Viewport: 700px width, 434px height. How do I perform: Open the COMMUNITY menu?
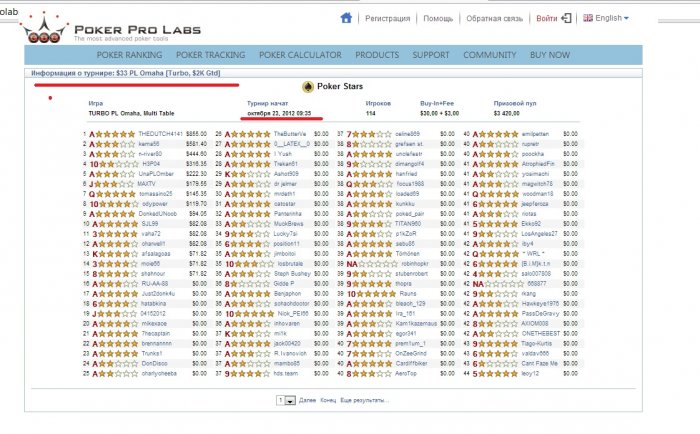[x=490, y=55]
